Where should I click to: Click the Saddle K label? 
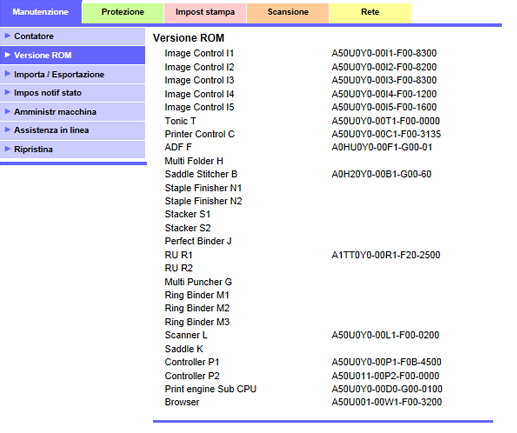click(x=184, y=349)
